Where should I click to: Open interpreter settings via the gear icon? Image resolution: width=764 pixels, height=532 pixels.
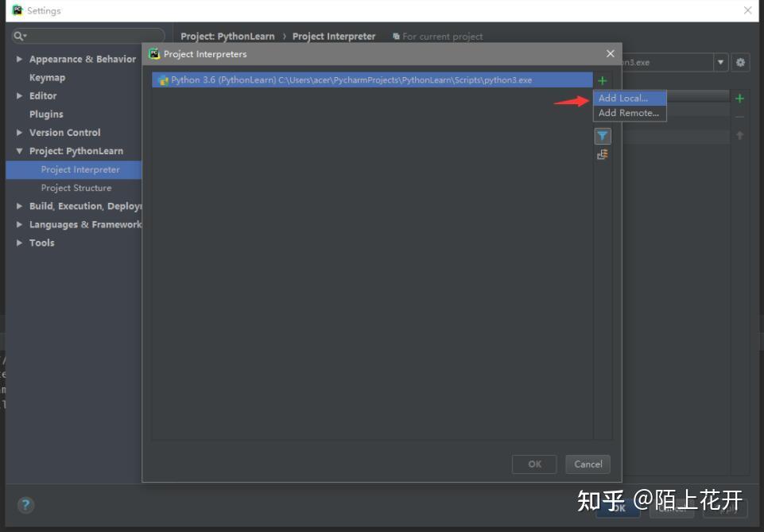740,62
